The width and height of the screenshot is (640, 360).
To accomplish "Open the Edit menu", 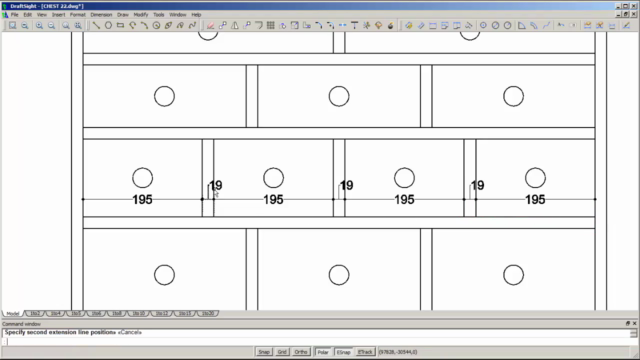I will [x=27, y=15].
